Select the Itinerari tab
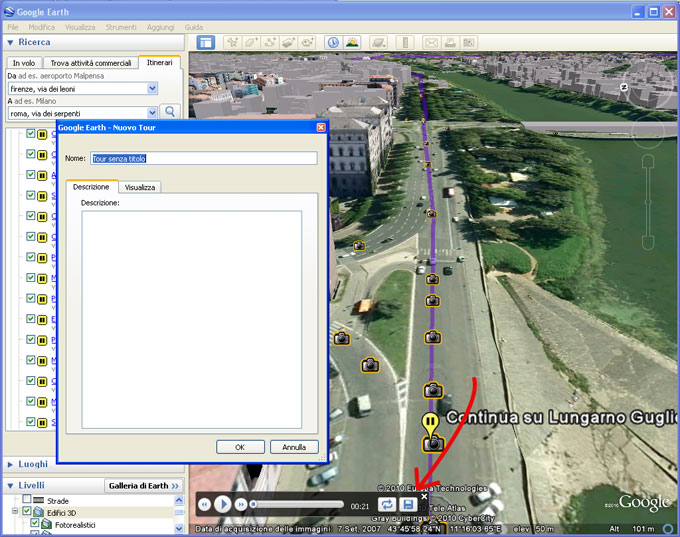Viewport: 680px width, 537px height. [159, 62]
